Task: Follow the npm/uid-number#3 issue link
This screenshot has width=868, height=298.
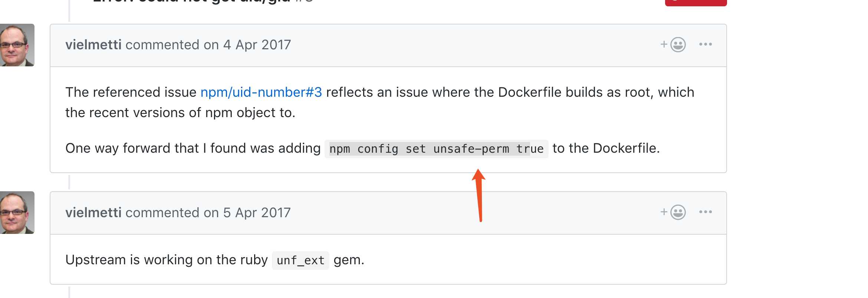Action: (x=261, y=92)
